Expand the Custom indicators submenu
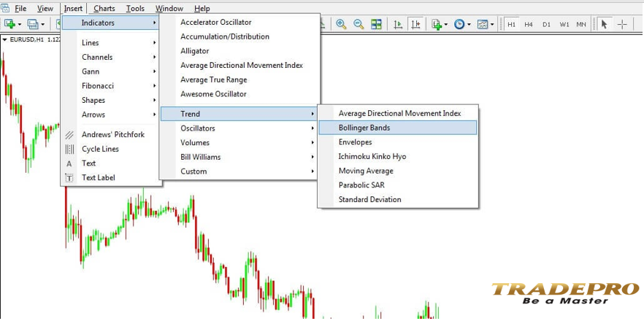 239,171
